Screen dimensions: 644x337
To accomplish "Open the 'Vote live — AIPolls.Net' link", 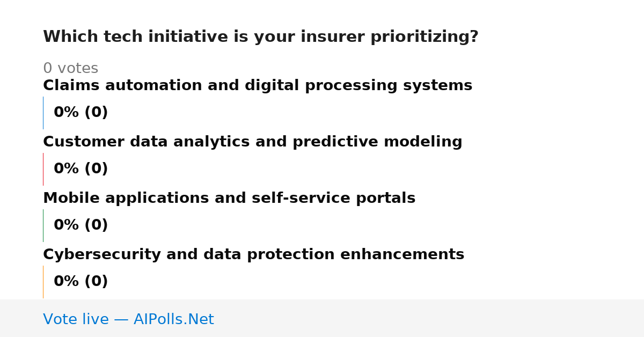I will (128, 320).
